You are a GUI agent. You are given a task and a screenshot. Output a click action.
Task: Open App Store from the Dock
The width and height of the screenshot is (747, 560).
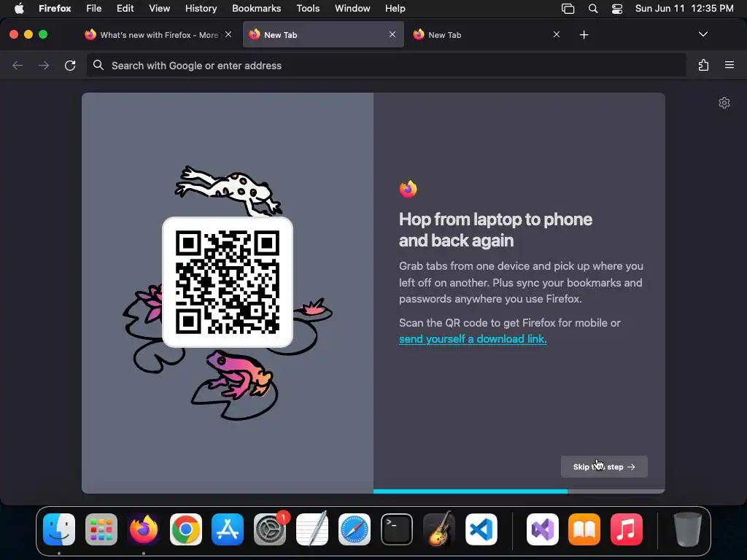pos(228,529)
